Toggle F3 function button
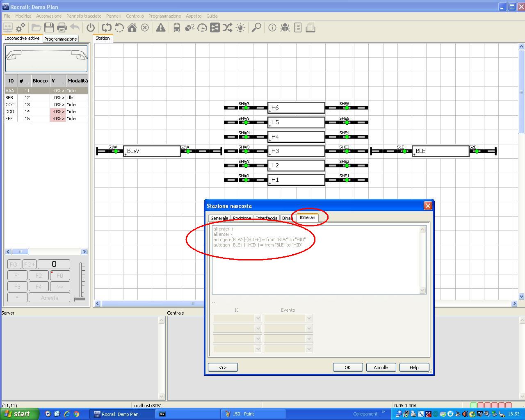525x420 pixels. click(x=17, y=287)
